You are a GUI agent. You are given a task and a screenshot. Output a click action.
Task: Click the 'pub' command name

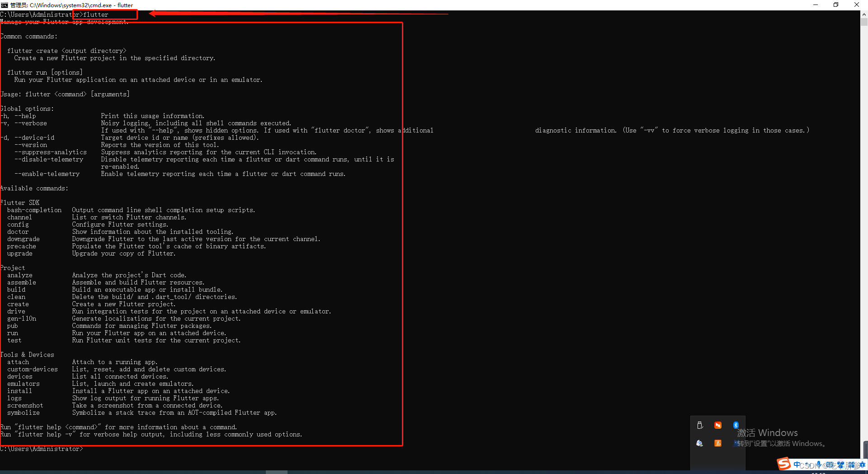[x=13, y=326]
